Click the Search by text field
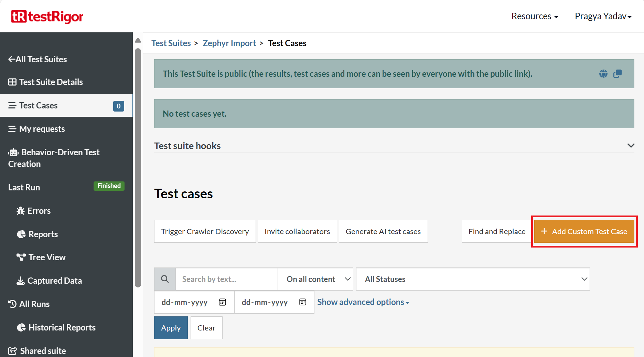The width and height of the screenshot is (644, 357). (226, 279)
